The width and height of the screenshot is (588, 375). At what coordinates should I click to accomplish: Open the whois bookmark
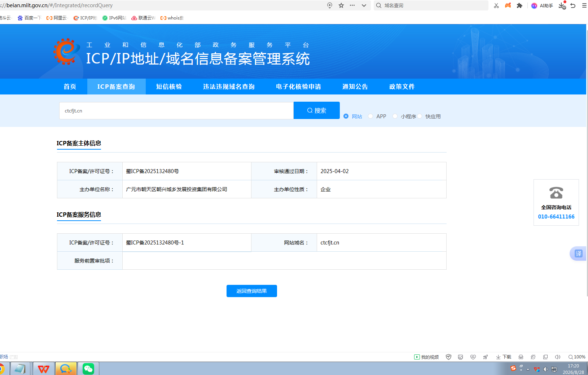point(172,18)
